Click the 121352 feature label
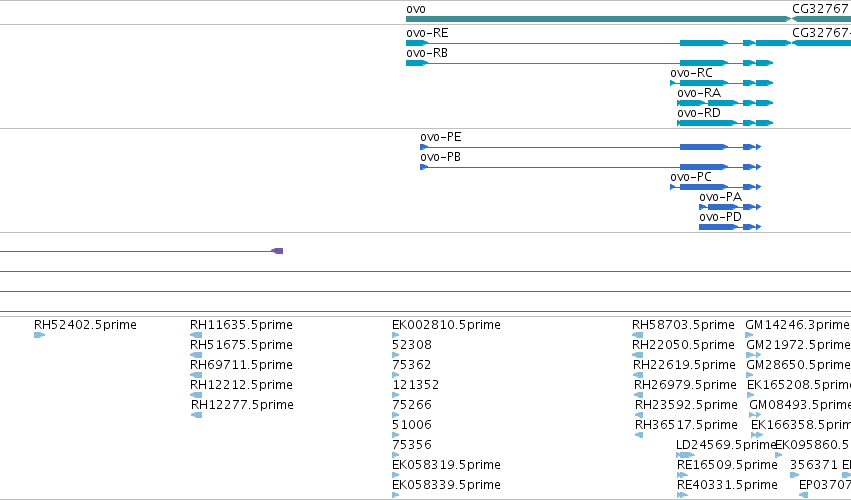The width and height of the screenshot is (851, 500). (416, 385)
